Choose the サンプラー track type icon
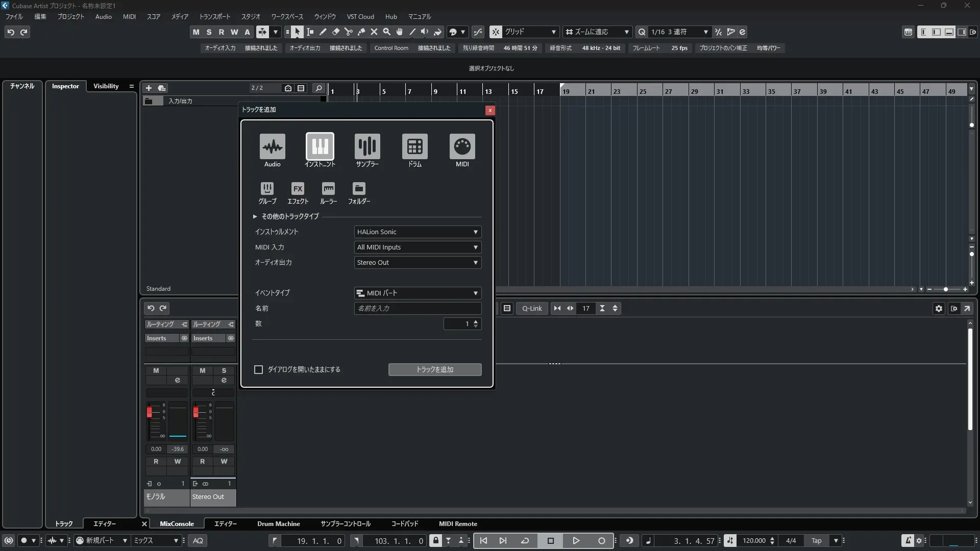 (x=367, y=147)
